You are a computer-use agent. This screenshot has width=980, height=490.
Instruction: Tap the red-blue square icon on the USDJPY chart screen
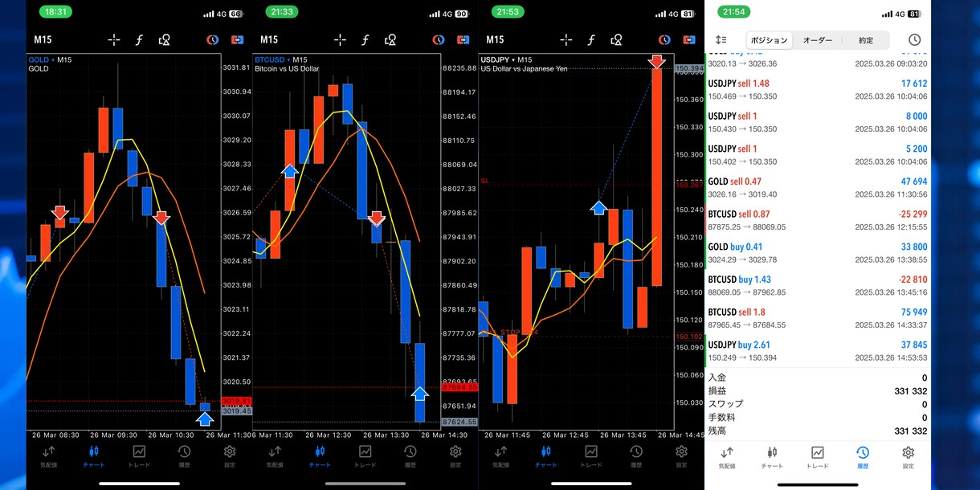point(691,39)
